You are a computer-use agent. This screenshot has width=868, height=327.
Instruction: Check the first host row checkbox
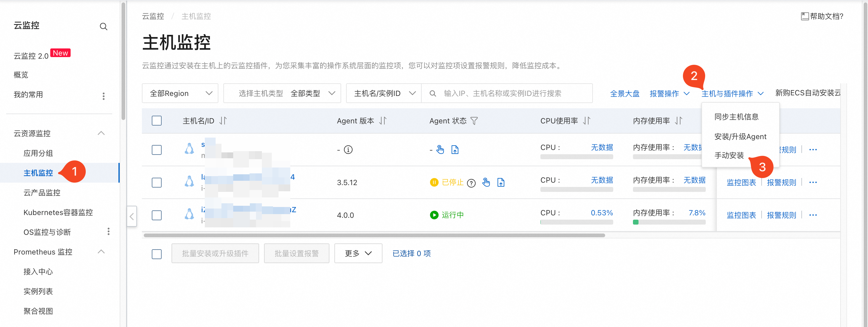(157, 150)
